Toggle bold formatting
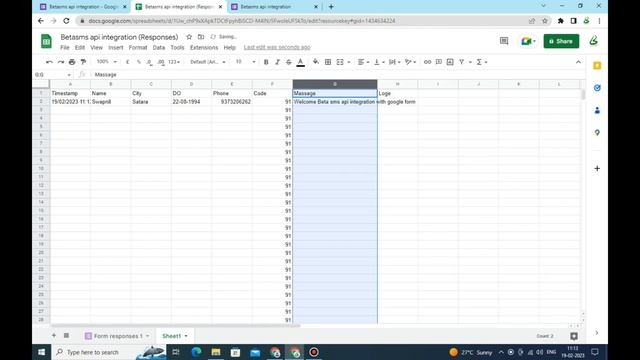Viewport: 640px width, 360px height. coord(266,62)
